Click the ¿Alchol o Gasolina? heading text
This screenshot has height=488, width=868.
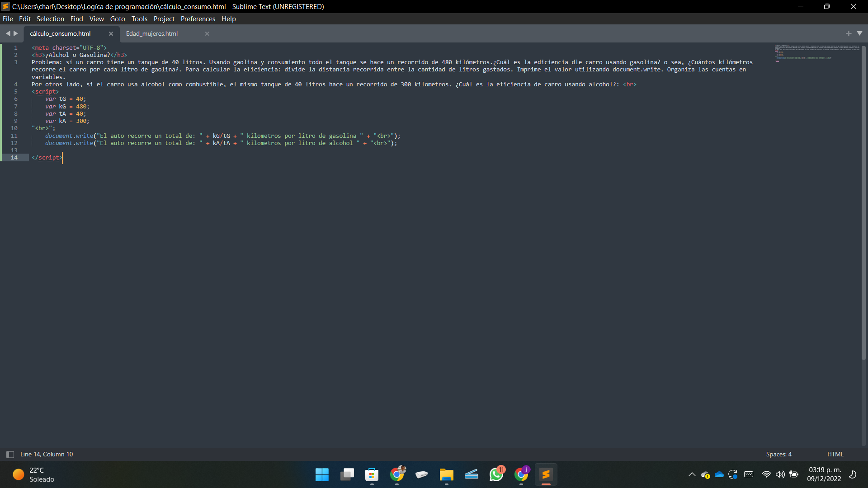click(x=78, y=55)
